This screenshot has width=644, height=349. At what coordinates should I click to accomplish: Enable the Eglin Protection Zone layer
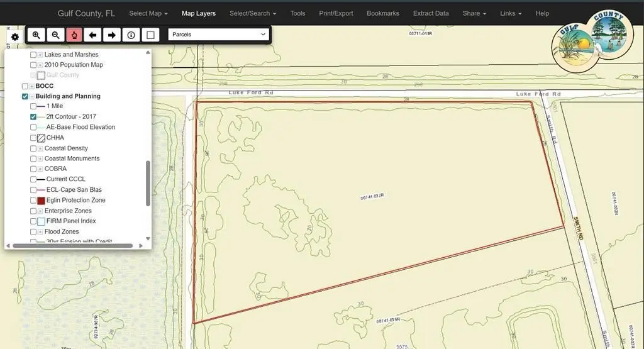point(33,201)
